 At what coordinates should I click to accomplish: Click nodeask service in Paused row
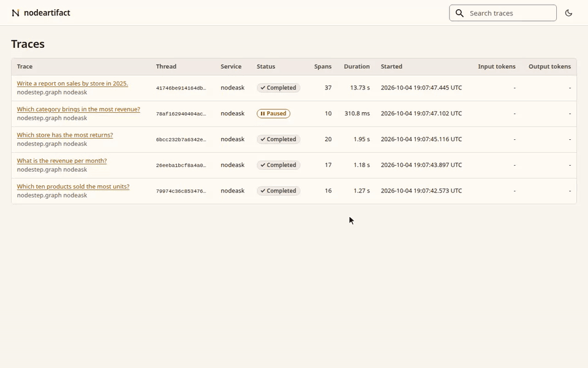click(233, 113)
